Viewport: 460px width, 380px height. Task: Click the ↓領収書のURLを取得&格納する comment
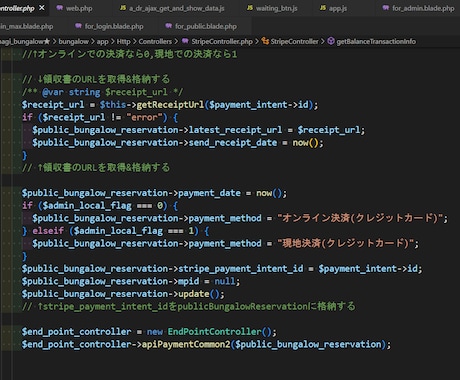point(96,79)
